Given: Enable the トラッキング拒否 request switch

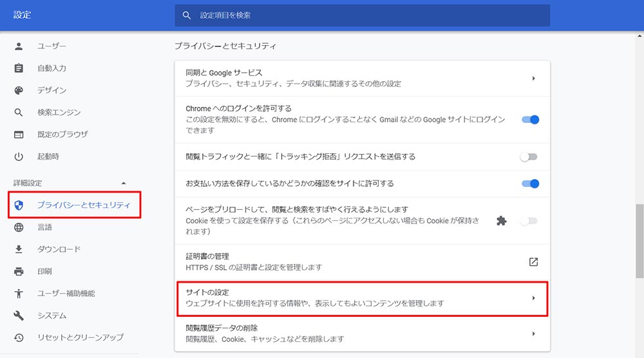Looking at the screenshot, I should point(529,157).
